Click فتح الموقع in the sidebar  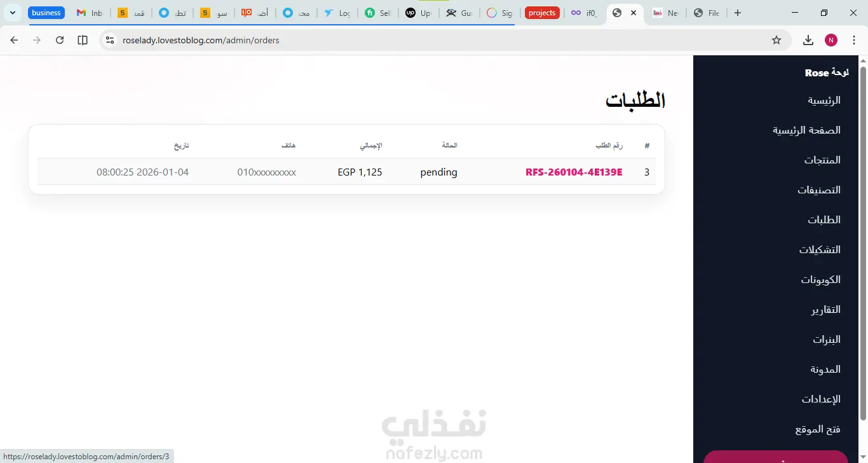[818, 429]
